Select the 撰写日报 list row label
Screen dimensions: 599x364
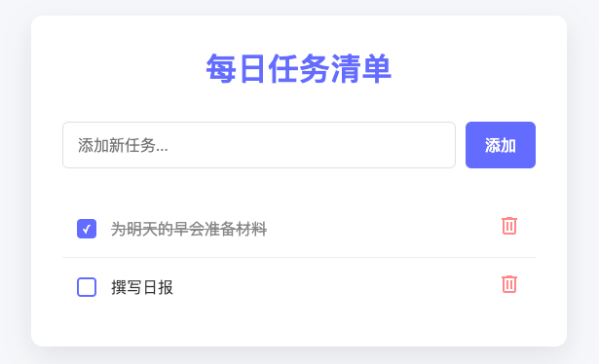[142, 287]
